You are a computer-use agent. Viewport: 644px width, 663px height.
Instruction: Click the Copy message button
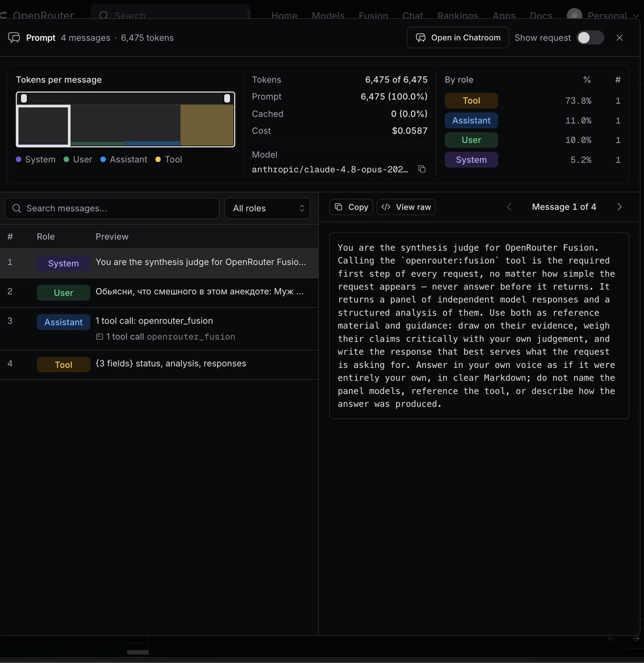pyautogui.click(x=351, y=207)
